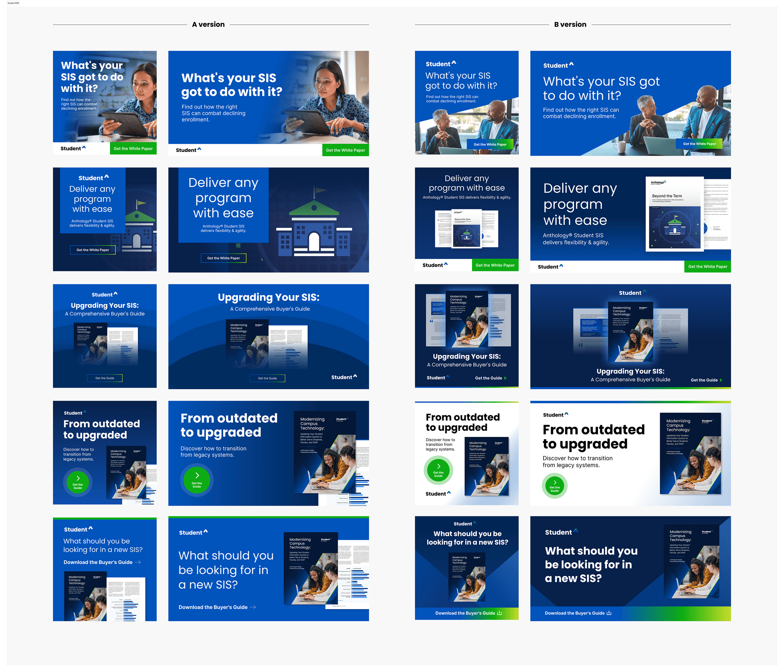Click arrow after 'Download the Buyer's Guide' in small A-version banner
The width and height of the screenshot is (784, 672).
pyautogui.click(x=138, y=562)
